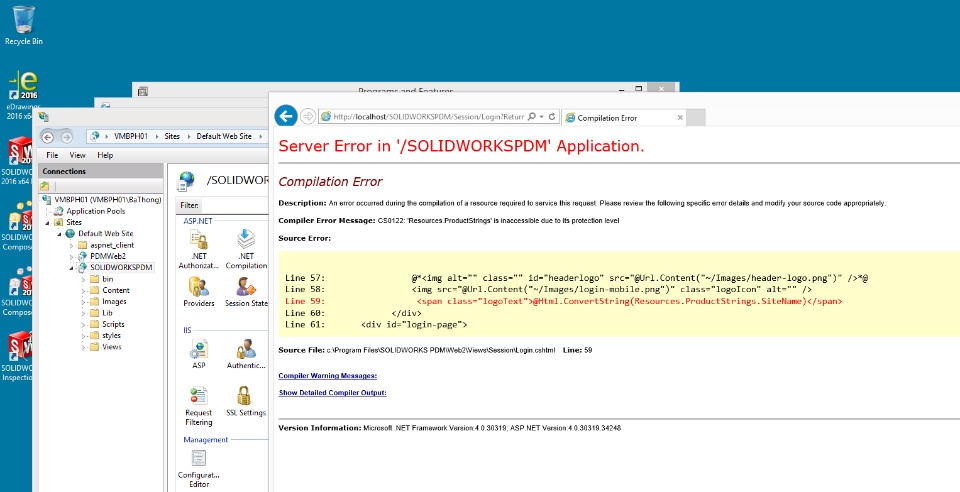Open the address bar search dropdown arrow
Viewport: 960px width, 492px height.
542,116
